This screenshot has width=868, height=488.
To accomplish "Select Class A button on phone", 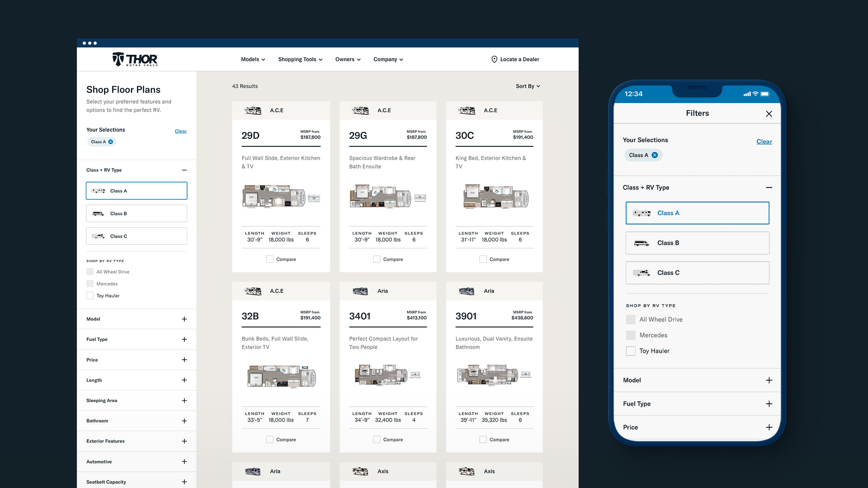I will click(698, 213).
